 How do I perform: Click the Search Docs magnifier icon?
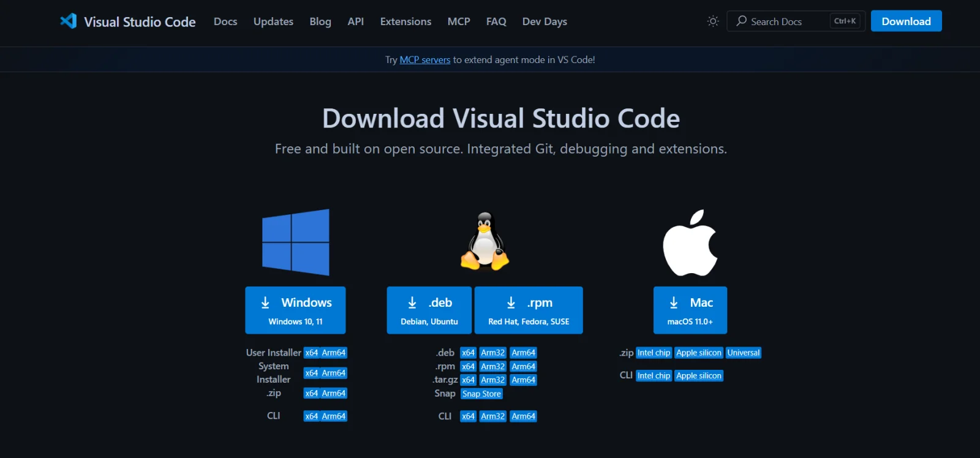(x=741, y=21)
